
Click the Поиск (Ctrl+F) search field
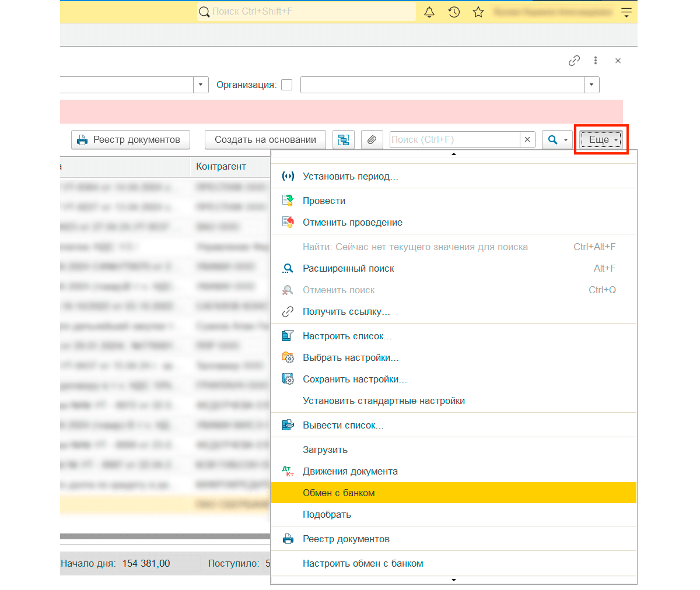pyautogui.click(x=454, y=140)
